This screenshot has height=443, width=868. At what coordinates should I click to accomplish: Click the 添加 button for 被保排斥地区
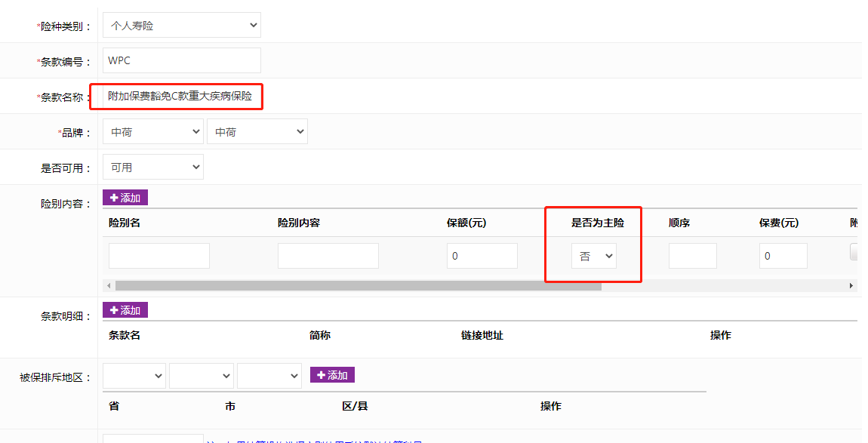pyautogui.click(x=332, y=375)
